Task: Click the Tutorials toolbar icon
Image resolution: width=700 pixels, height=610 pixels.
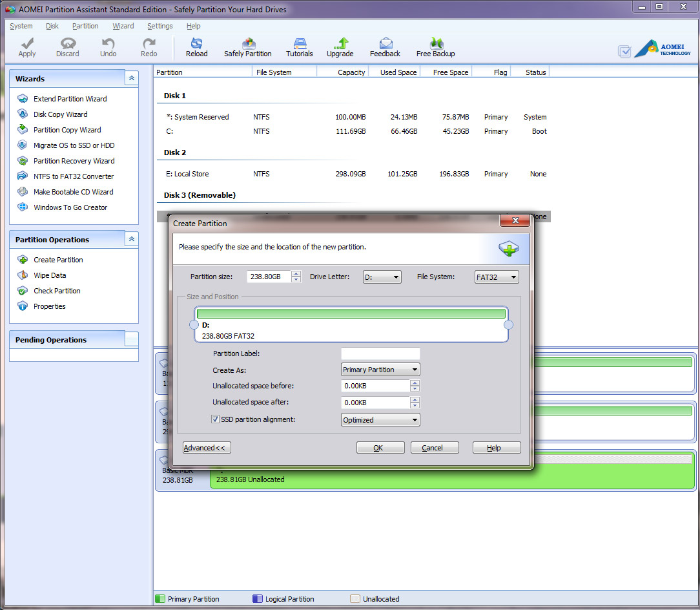Action: pos(299,47)
